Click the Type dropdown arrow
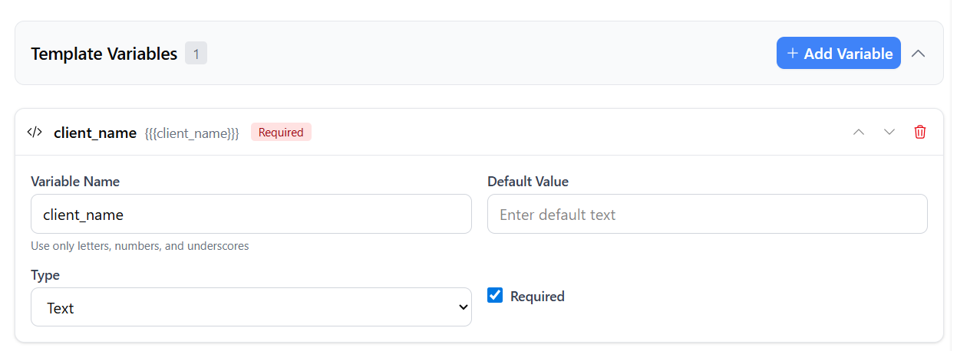The image size is (980, 351). 463,307
